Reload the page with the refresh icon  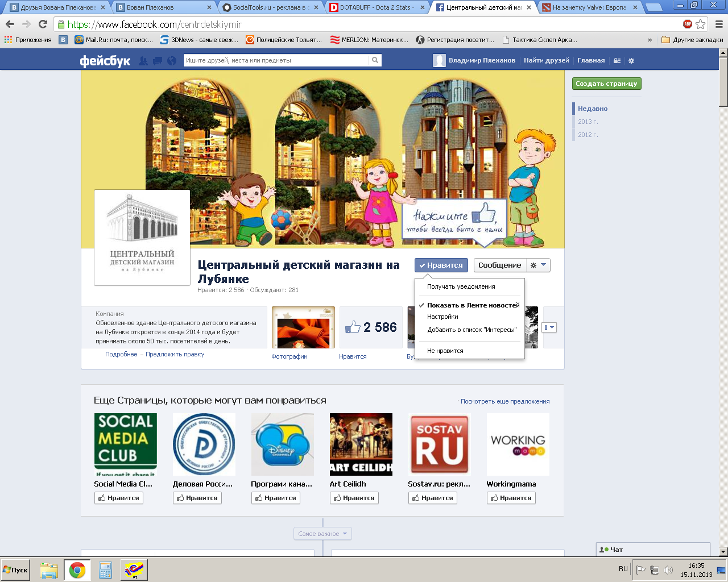(x=43, y=24)
